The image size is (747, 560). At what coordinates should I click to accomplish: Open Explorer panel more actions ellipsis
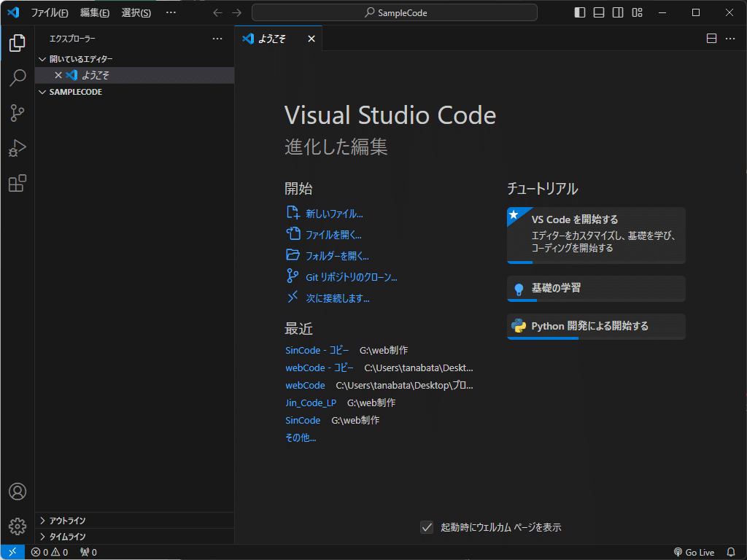click(x=217, y=39)
